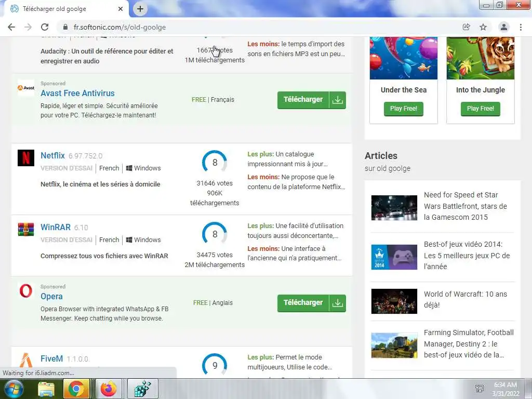Click the blue cubes taskbar app
The height and width of the screenshot is (399, 532).
142,389
